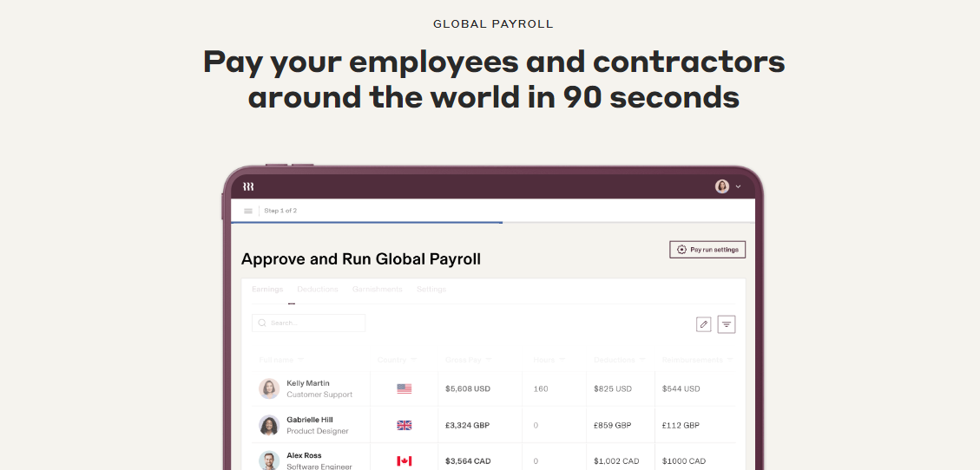Click the blue step progress bar

tap(367, 222)
